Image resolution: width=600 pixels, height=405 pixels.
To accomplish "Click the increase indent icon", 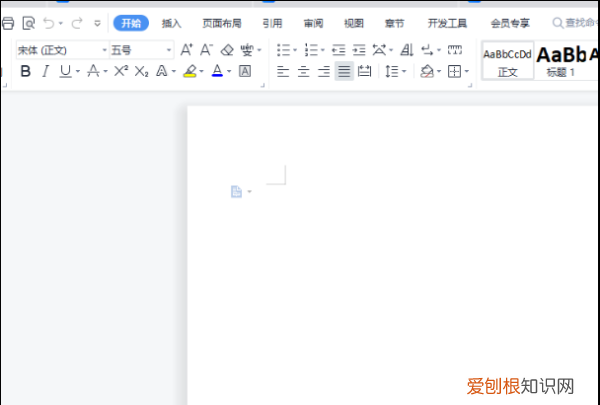I will (359, 50).
